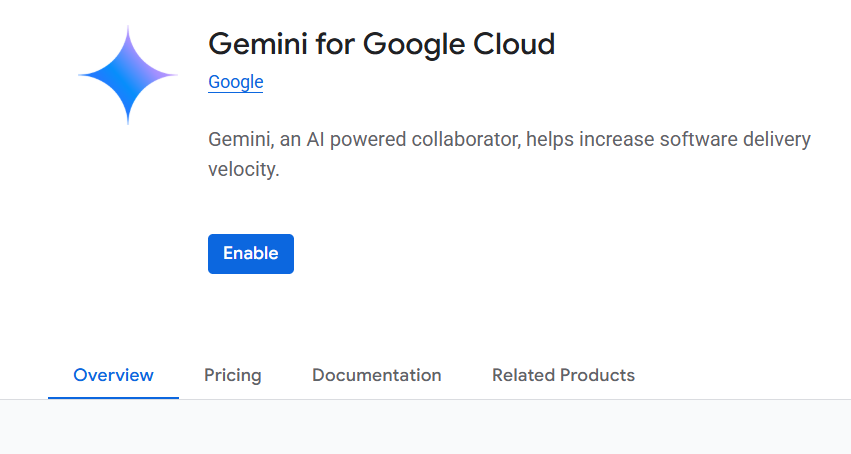Click the underlined Google vendor name
The height and width of the screenshot is (454, 851).
235,82
